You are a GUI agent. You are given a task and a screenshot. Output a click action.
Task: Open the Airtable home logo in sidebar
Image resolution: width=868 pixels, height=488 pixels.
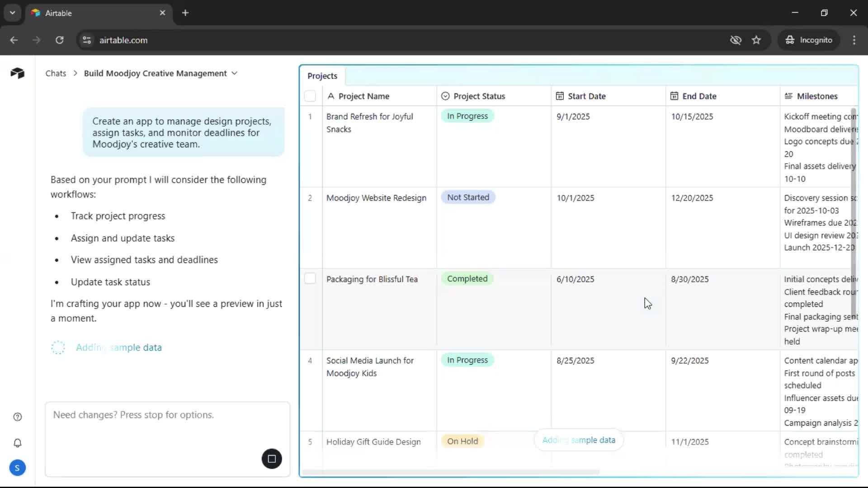pos(17,73)
